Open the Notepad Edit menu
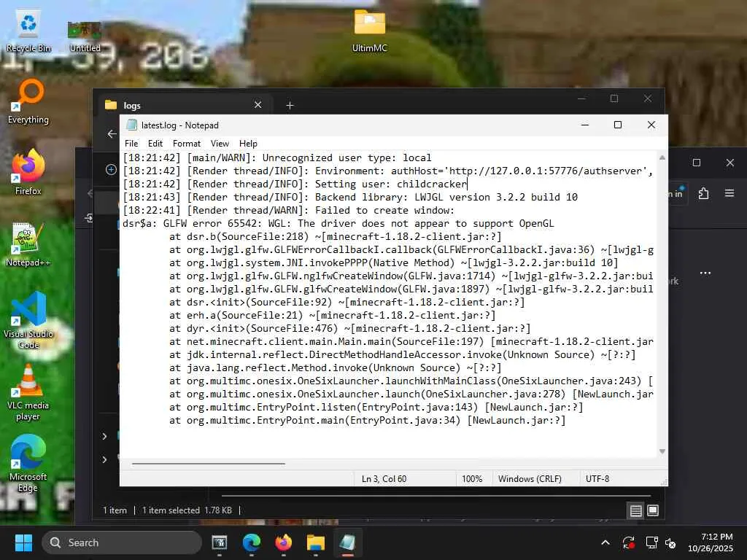This screenshot has width=747, height=560. 155,144
